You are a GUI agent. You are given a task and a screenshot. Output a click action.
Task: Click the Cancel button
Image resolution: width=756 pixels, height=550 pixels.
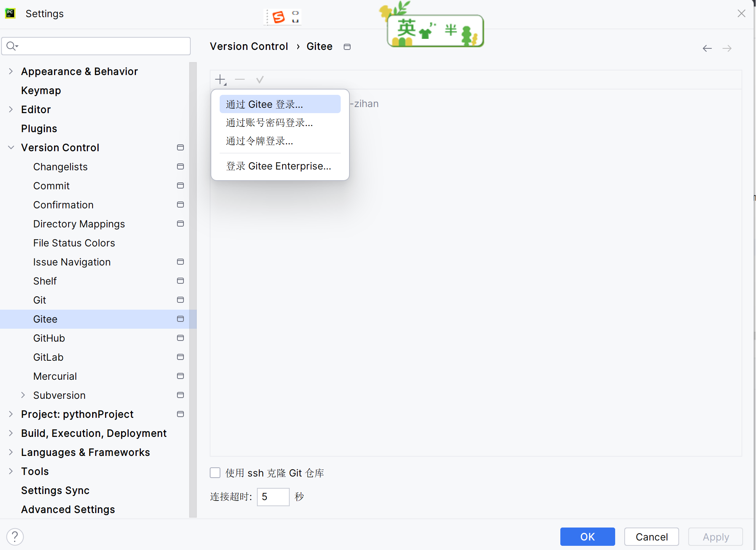pos(651,537)
